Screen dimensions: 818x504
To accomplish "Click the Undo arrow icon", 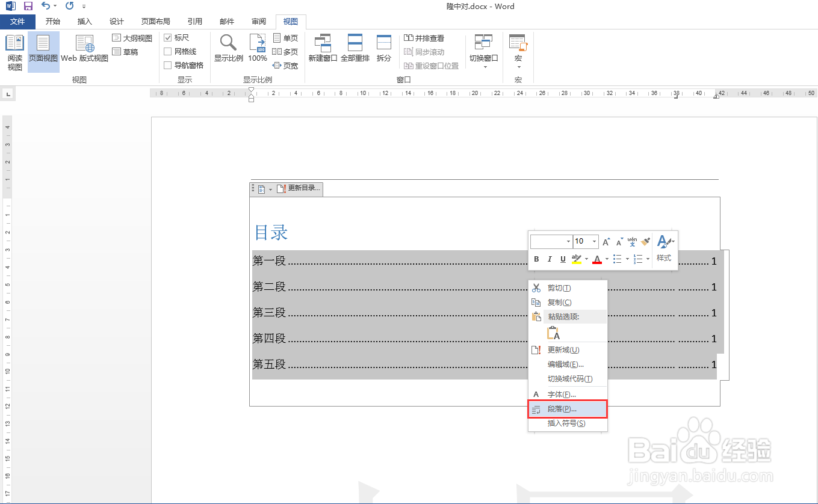I will [46, 6].
